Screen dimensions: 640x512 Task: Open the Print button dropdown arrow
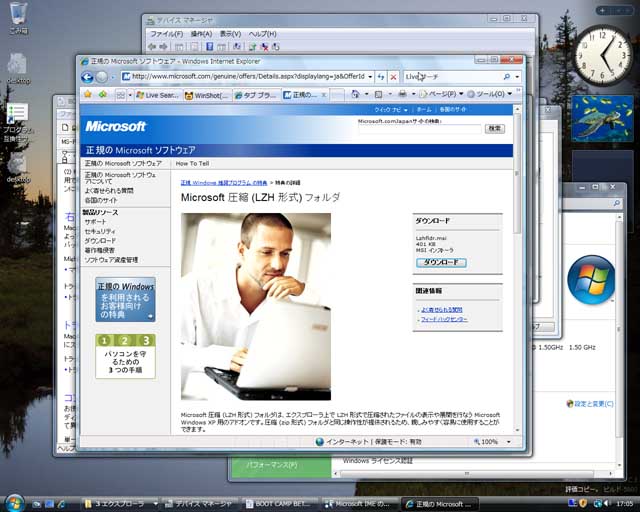coord(413,95)
